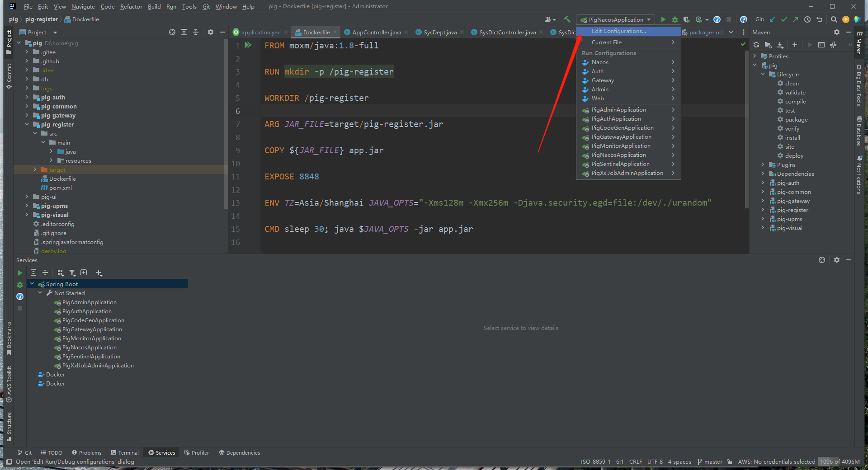Viewport: 868px width, 470px height.
Task: Click Maven download sources icon
Action: pyautogui.click(x=780, y=45)
